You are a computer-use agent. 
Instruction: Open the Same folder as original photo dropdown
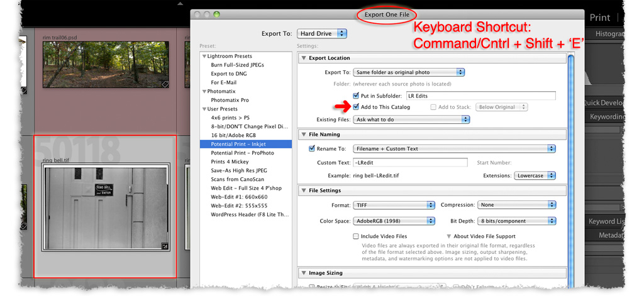pos(409,72)
